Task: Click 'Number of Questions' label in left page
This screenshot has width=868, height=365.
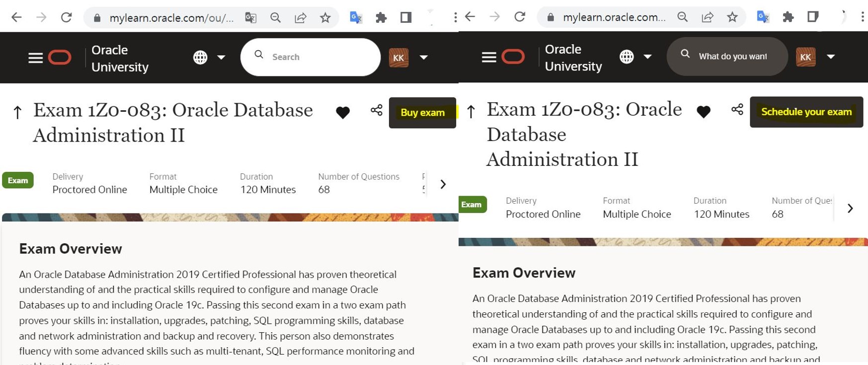Action: click(x=359, y=177)
